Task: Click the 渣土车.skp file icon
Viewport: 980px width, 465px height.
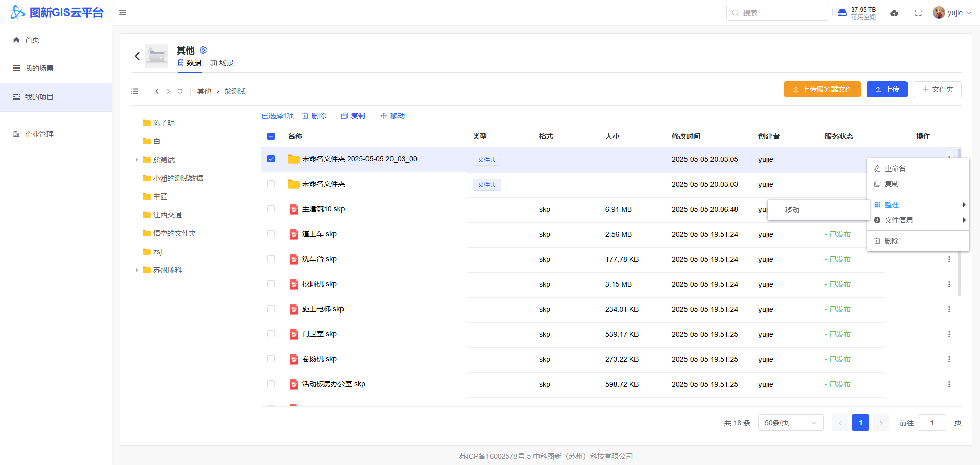Action: (293, 234)
